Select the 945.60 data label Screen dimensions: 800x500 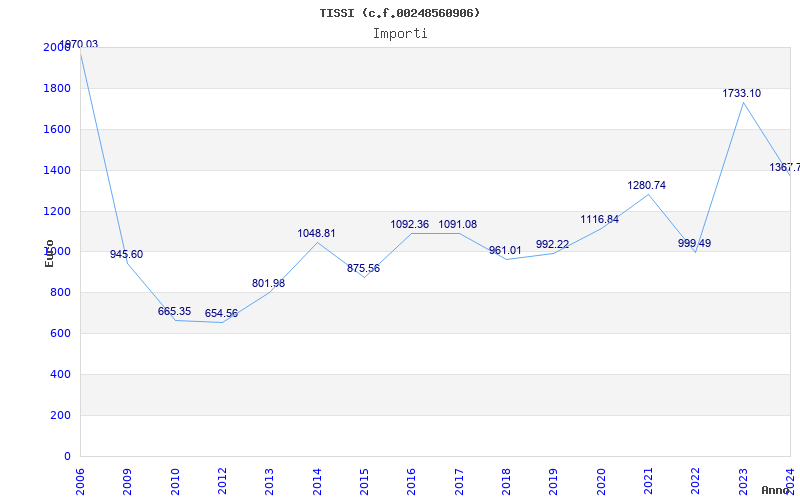point(127,254)
